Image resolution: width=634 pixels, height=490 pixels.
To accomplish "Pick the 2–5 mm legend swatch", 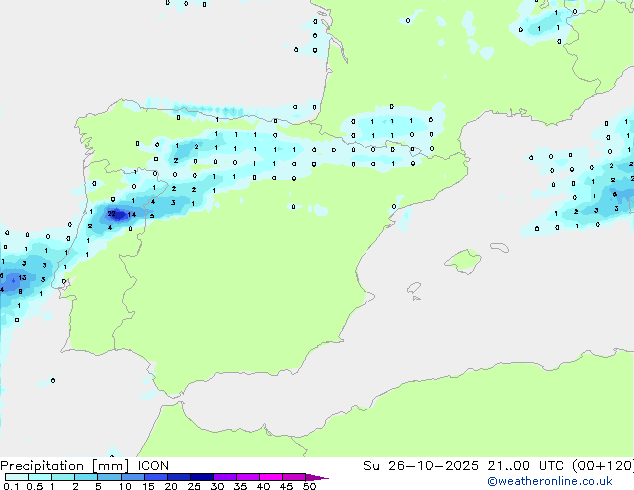I will [x=86, y=477].
